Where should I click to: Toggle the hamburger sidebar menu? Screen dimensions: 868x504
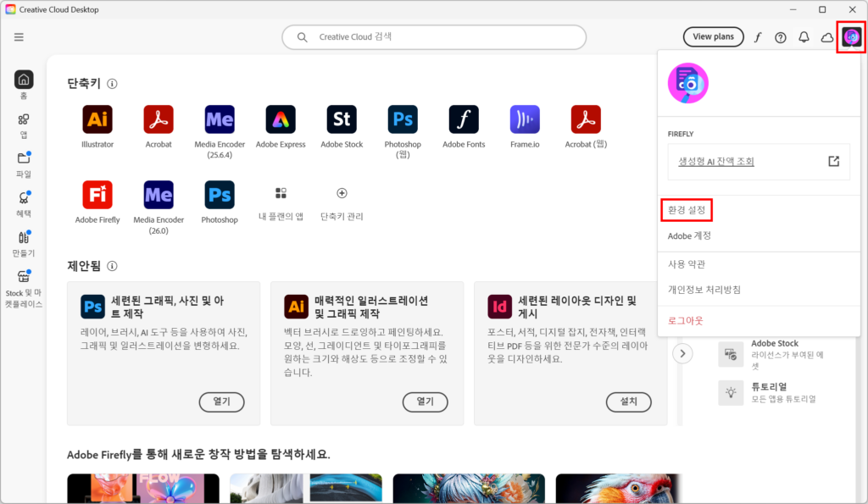(19, 37)
